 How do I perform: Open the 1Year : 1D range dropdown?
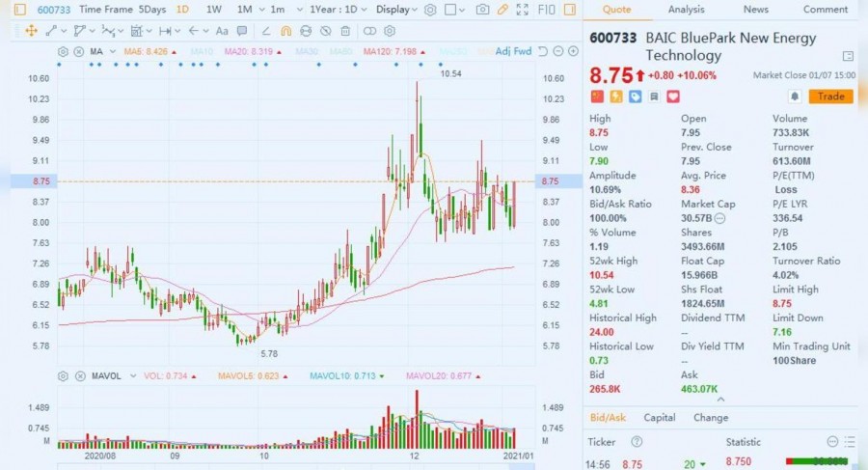(338, 10)
